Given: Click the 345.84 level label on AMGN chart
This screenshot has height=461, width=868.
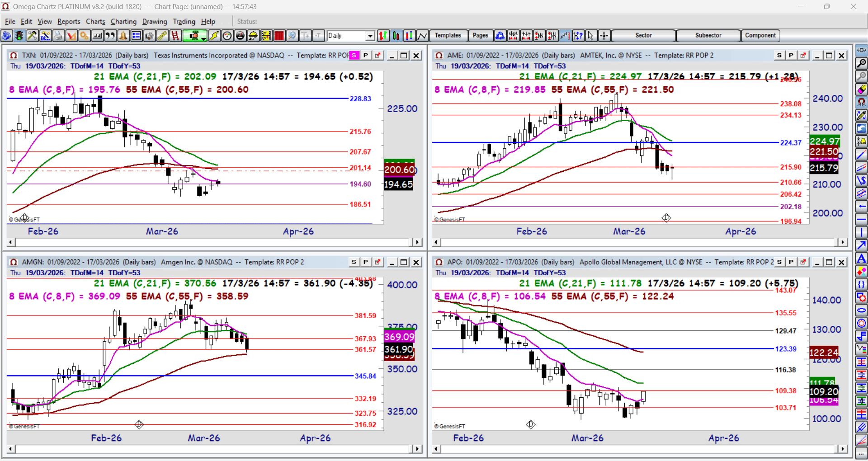Looking at the screenshot, I should tap(365, 376).
